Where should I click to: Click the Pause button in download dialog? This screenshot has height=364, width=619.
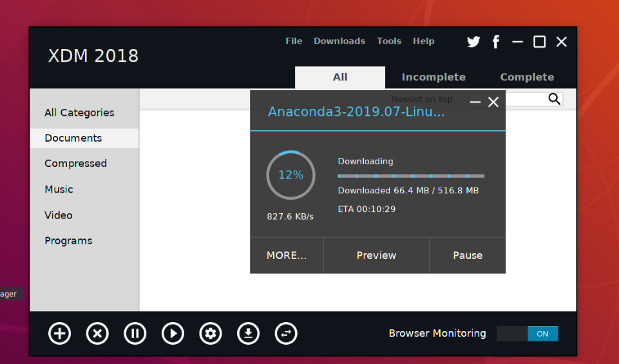[x=468, y=255]
